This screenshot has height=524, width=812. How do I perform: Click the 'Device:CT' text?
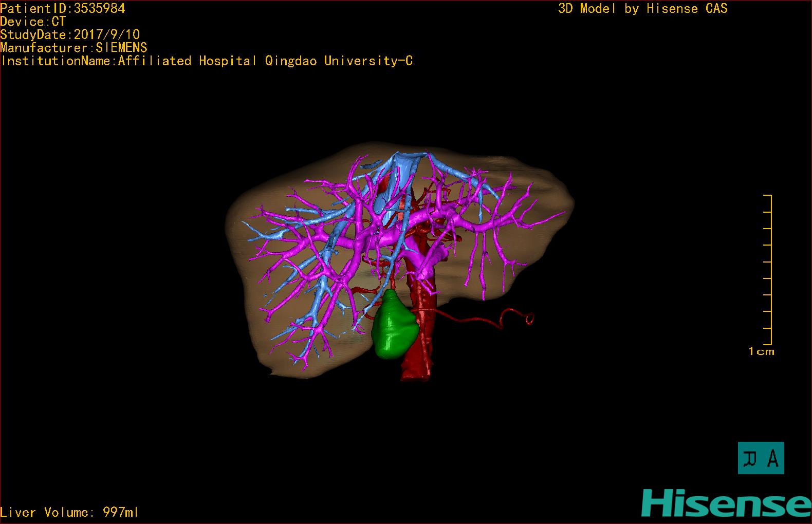click(33, 22)
